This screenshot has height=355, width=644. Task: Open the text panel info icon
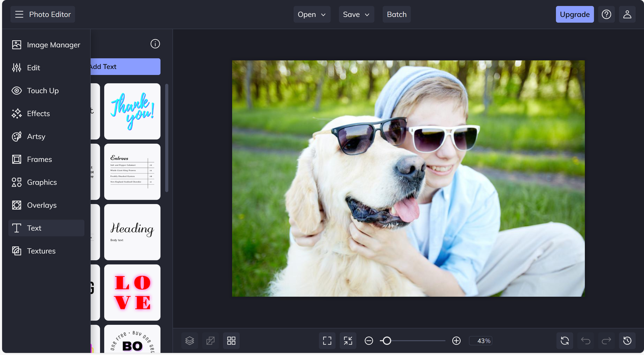155,44
